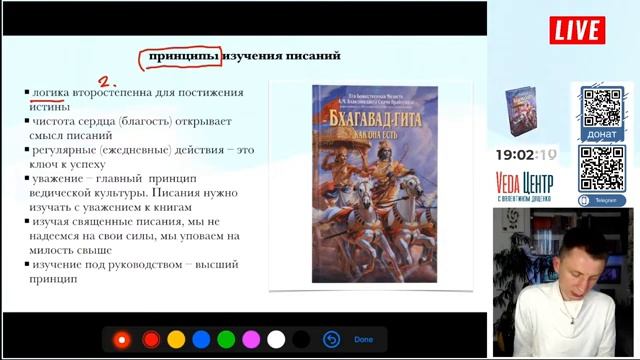Click the Veda Центр logo
Viewport: 640px width, 360px height.
click(524, 187)
